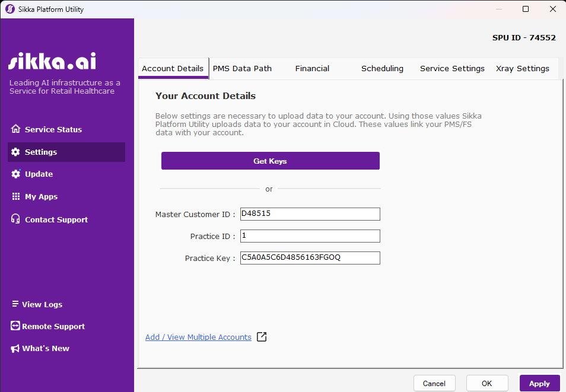Click the Practice Key label
Viewport: 566px width, 392px height.
(209, 258)
